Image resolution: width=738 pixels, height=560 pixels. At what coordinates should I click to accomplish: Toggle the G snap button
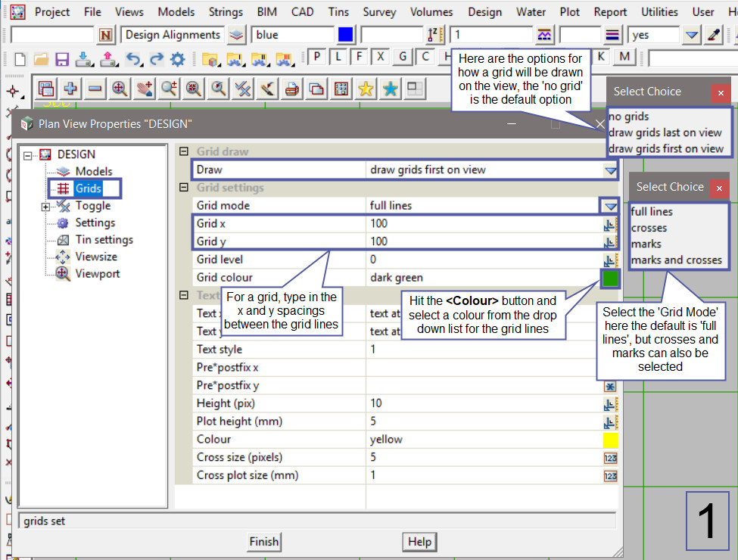403,57
